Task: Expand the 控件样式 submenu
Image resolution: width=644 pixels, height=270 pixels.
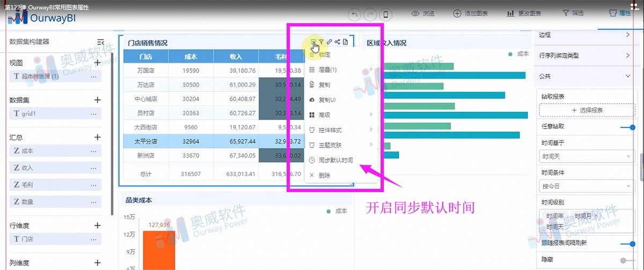Action: tap(341, 130)
